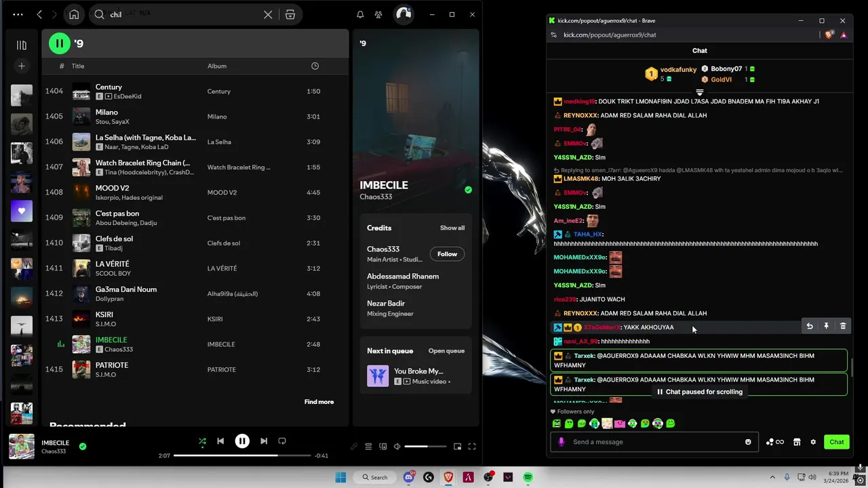Pause playback in bottom player bar
Image resolution: width=868 pixels, height=488 pixels.
pos(242,441)
